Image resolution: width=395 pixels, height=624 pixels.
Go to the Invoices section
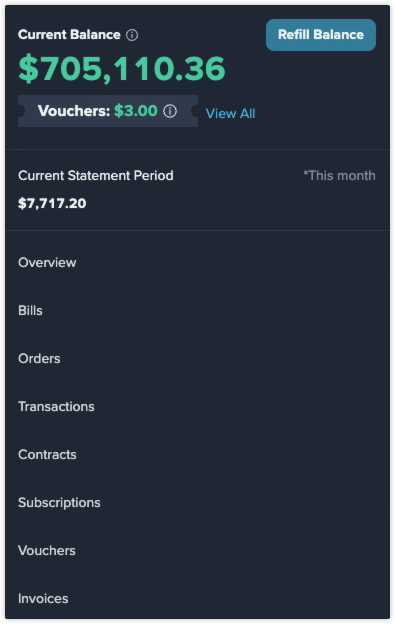pyautogui.click(x=43, y=599)
